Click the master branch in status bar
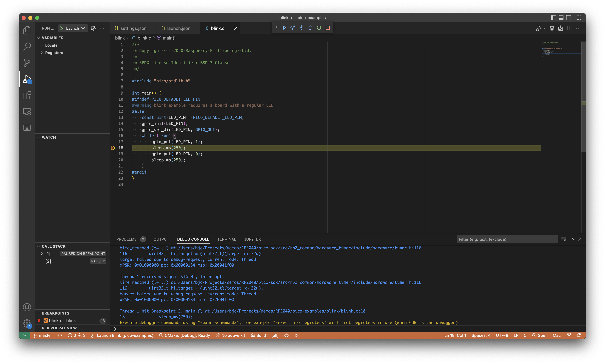Viewport: 605px width, 364px height. coord(43,335)
